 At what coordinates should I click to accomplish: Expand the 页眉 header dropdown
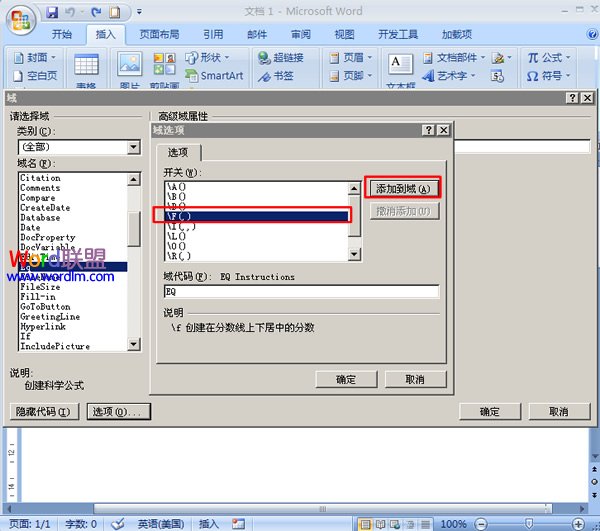coord(368,58)
